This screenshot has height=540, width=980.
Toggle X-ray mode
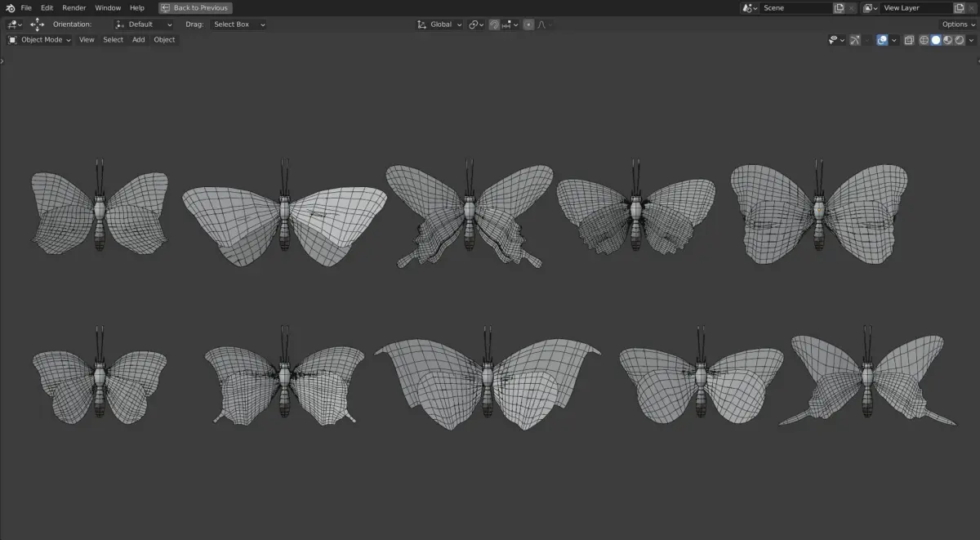pos(909,40)
